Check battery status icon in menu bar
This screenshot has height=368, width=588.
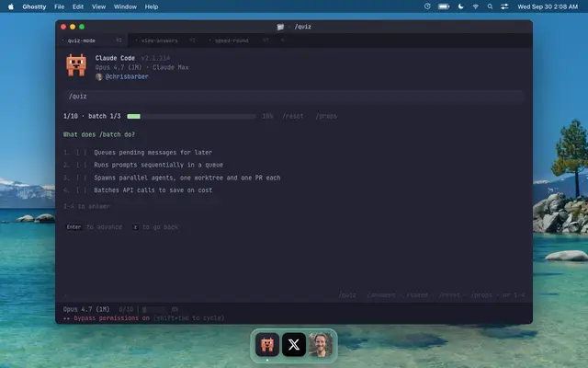point(444,6)
